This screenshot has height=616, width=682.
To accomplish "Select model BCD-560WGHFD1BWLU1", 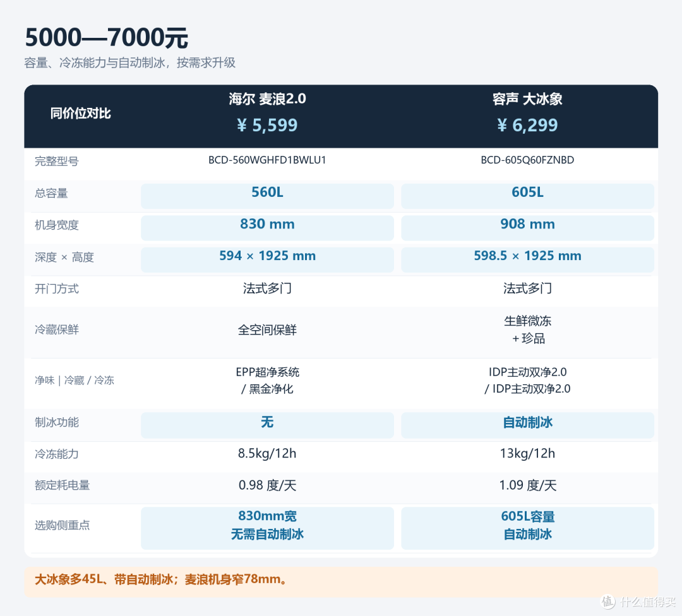I will point(267,160).
